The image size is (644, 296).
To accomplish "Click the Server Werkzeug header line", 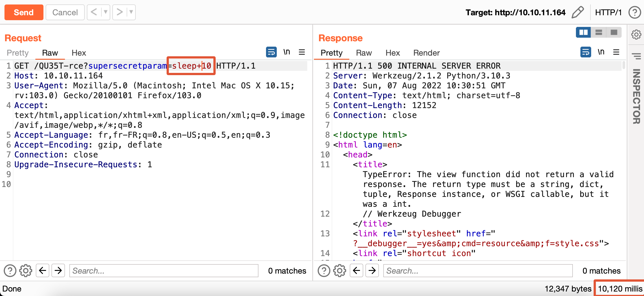I will coord(421,76).
